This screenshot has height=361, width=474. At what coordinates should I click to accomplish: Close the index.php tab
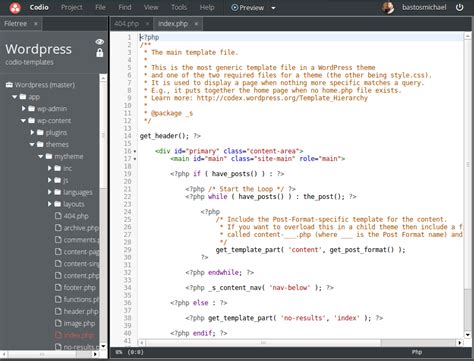click(196, 24)
